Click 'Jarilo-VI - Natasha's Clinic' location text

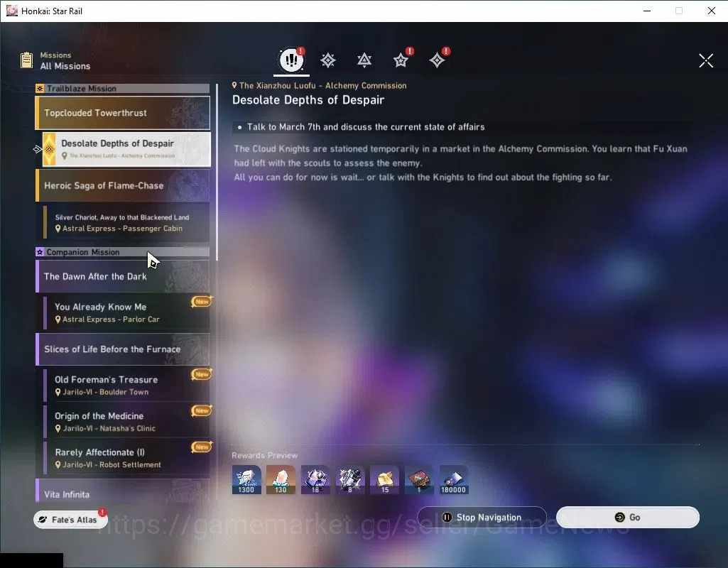(x=109, y=428)
